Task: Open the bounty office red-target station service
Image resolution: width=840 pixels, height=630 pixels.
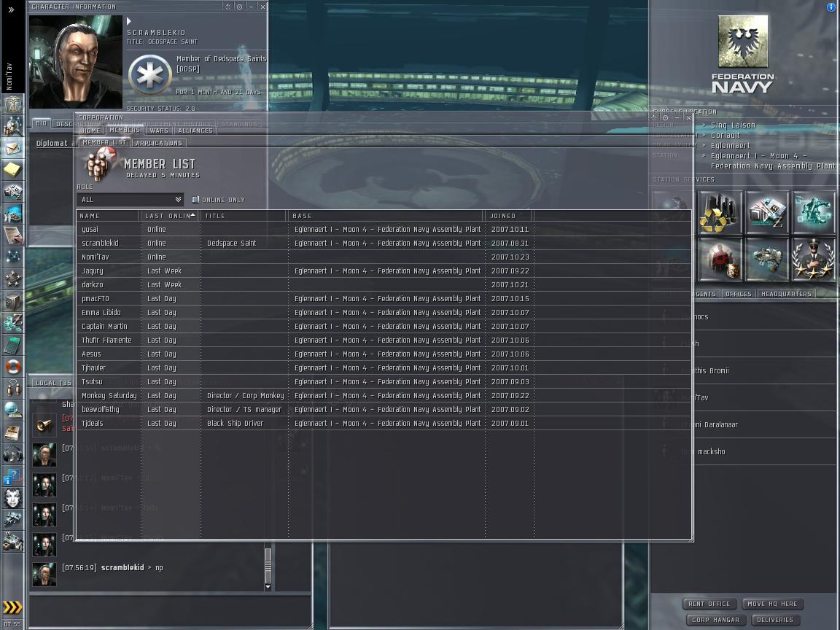Action: (720, 260)
